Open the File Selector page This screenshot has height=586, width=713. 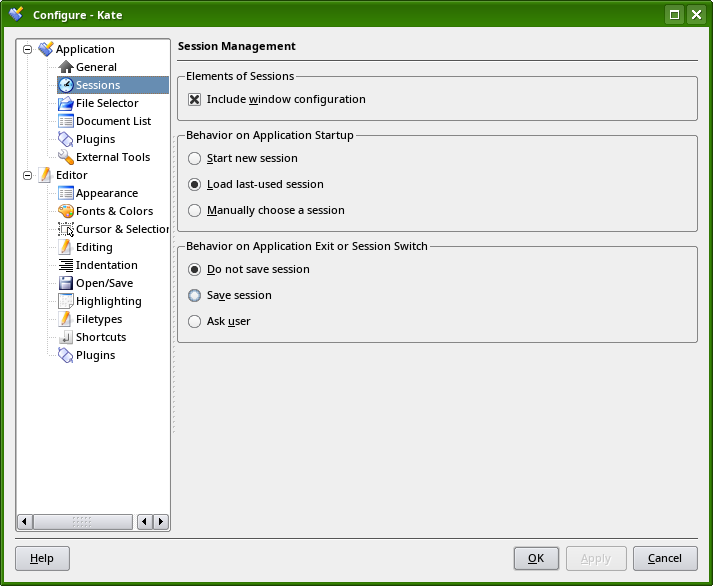tap(107, 103)
